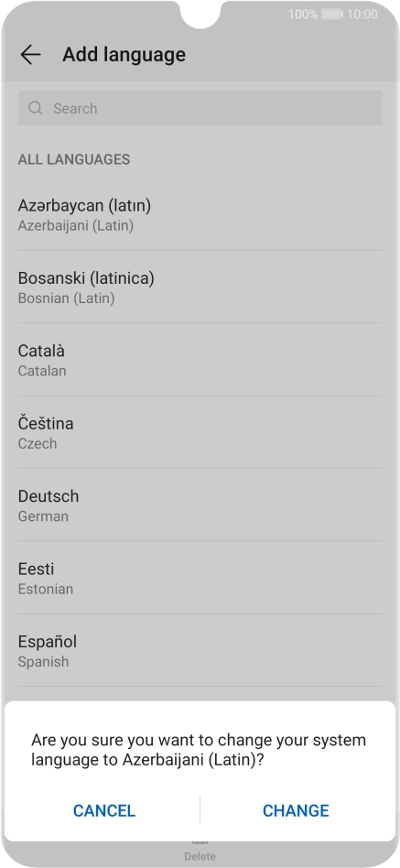Image resolution: width=400 pixels, height=868 pixels.
Task: Choose Čeština (Czech) language
Action: coord(200,432)
